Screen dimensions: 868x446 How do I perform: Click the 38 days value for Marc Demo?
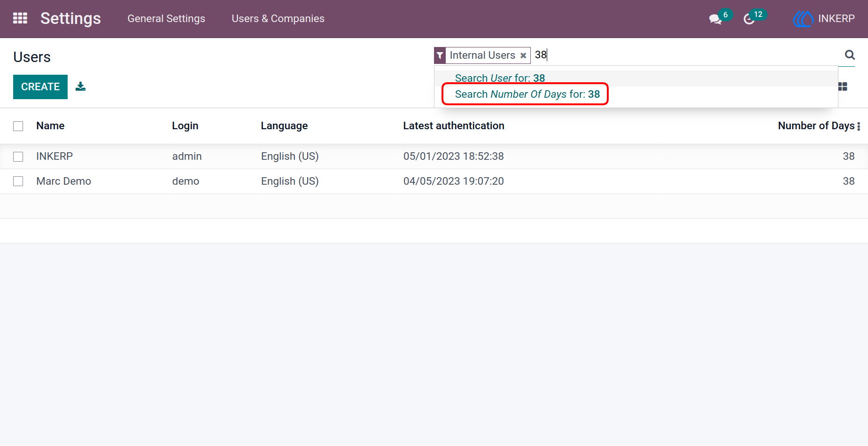[848, 181]
